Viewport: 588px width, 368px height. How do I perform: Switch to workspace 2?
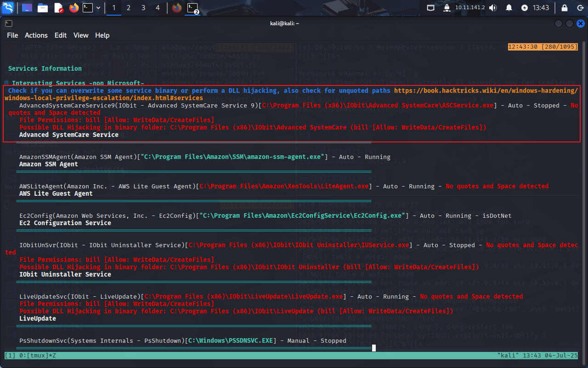point(128,8)
